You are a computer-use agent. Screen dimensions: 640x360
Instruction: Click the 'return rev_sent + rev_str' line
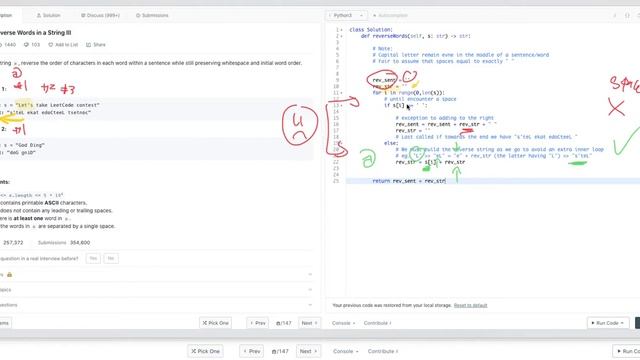tap(409, 181)
